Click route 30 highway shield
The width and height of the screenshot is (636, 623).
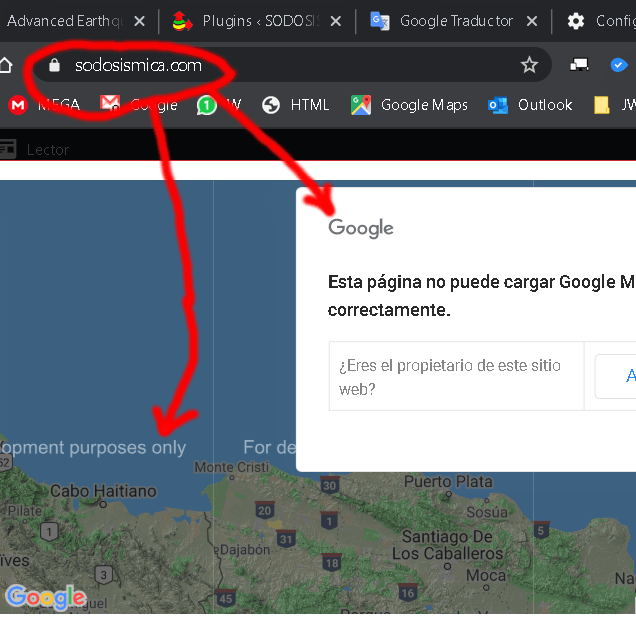pos(329,485)
